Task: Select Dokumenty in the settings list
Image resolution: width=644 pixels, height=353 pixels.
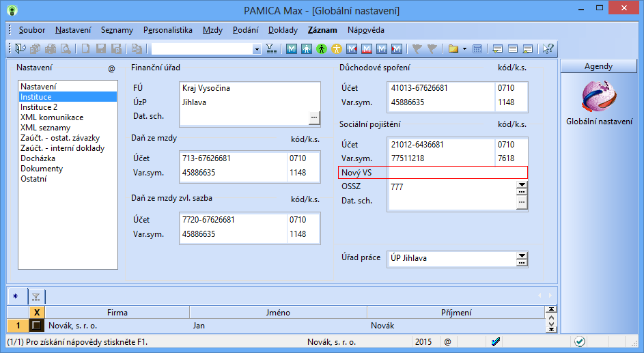Action: pos(68,169)
